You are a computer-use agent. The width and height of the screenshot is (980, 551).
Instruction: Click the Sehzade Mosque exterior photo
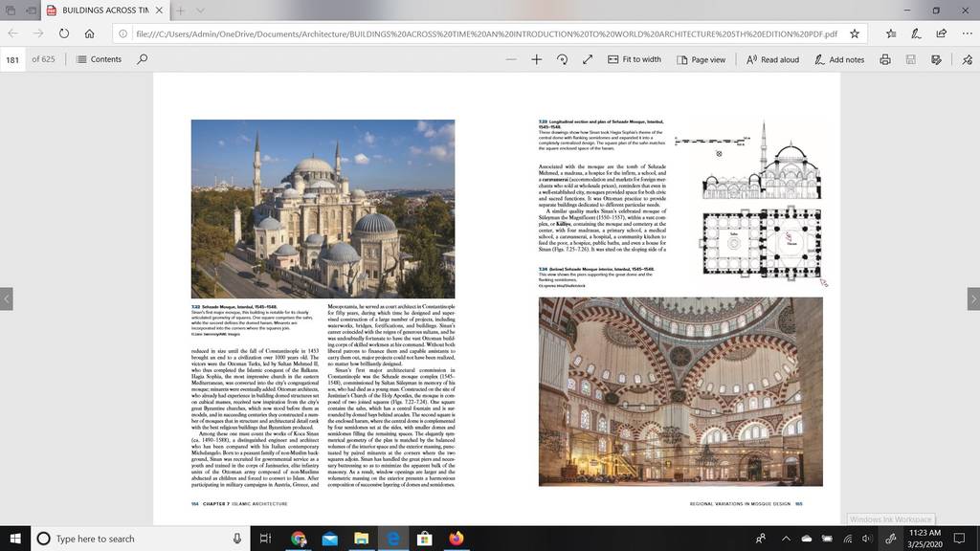323,209
